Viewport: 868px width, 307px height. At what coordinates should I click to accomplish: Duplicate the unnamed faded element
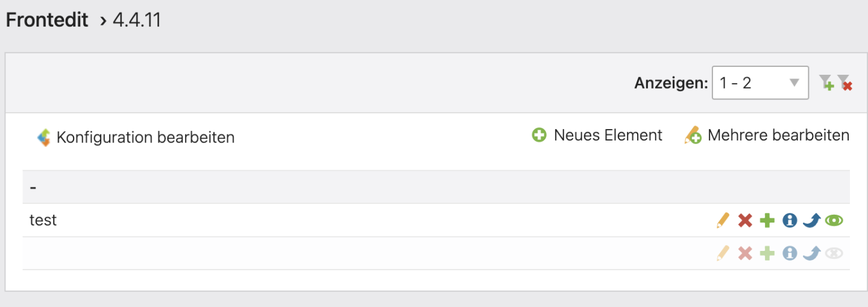(767, 253)
